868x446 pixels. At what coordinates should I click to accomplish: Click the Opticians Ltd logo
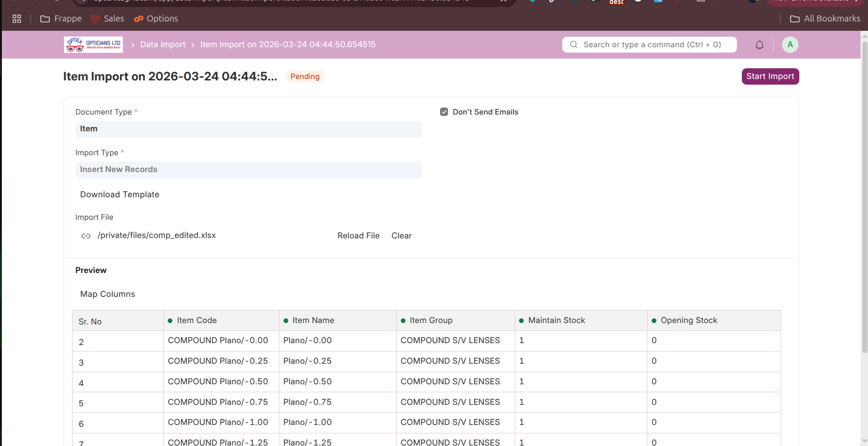pos(93,44)
